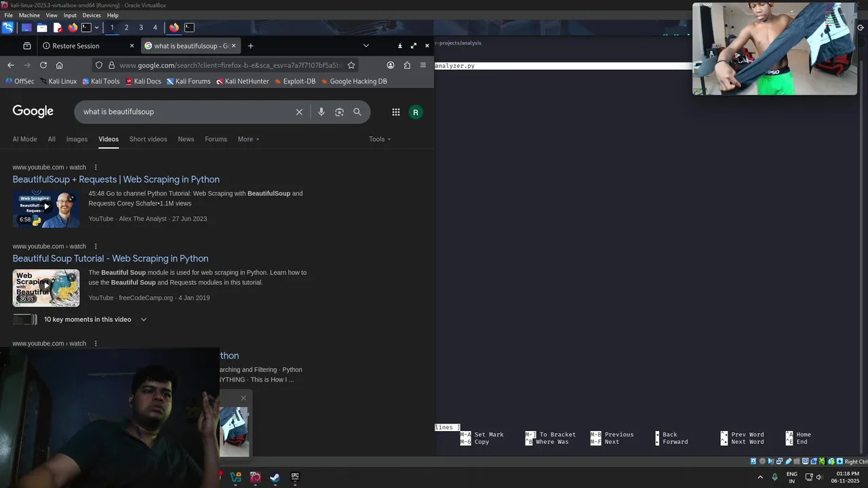This screenshot has height=488, width=868.
Task: Open tracking protection shield icon
Action: [x=99, y=65]
